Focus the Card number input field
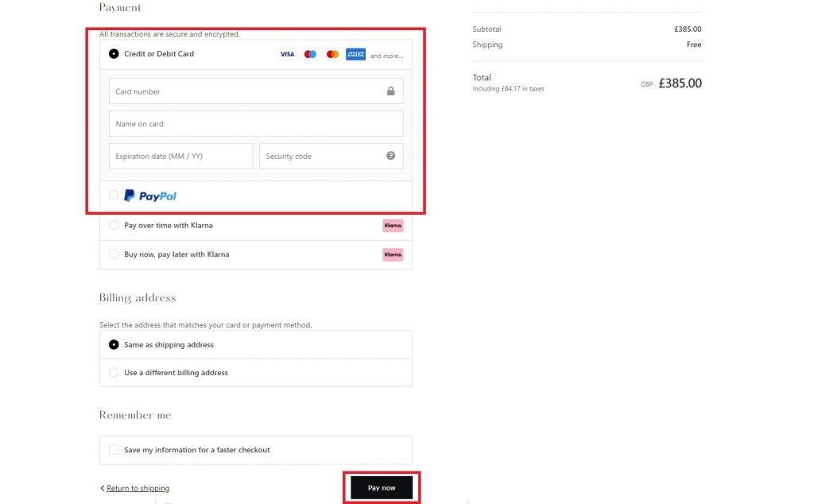The height and width of the screenshot is (504, 814). click(x=246, y=91)
